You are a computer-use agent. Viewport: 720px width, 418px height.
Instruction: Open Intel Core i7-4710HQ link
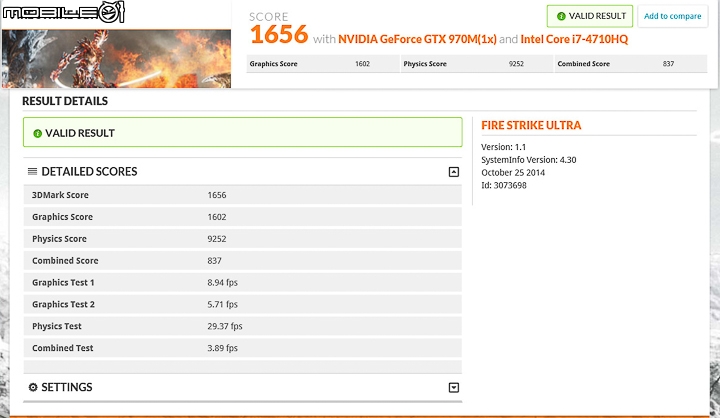tap(574, 39)
